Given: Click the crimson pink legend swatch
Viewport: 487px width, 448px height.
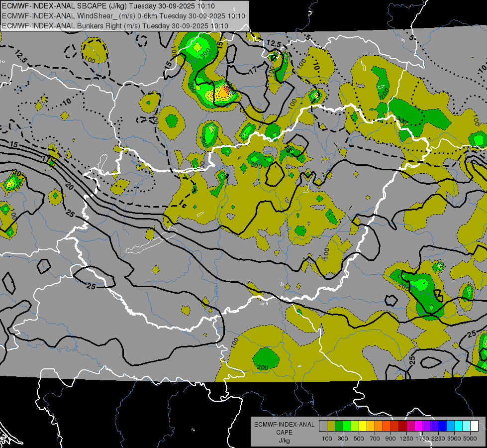Looking at the screenshot, I should [410, 426].
